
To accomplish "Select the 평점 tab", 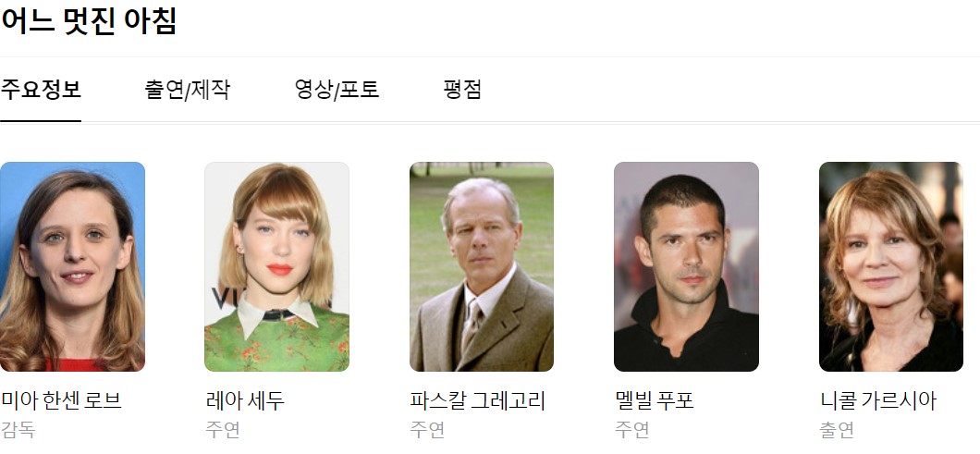I will point(462,90).
